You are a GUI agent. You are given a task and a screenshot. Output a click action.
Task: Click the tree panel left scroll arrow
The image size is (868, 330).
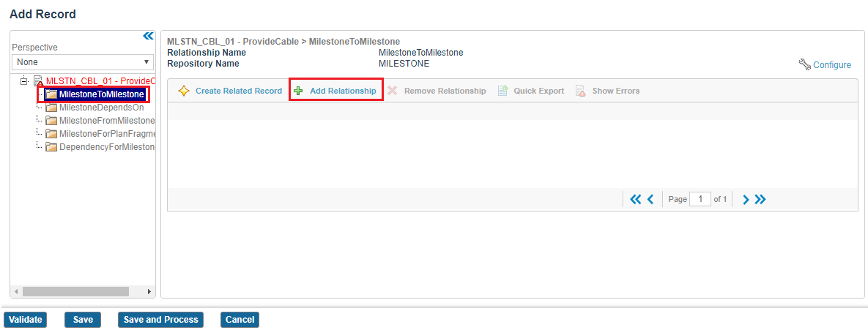tap(16, 291)
